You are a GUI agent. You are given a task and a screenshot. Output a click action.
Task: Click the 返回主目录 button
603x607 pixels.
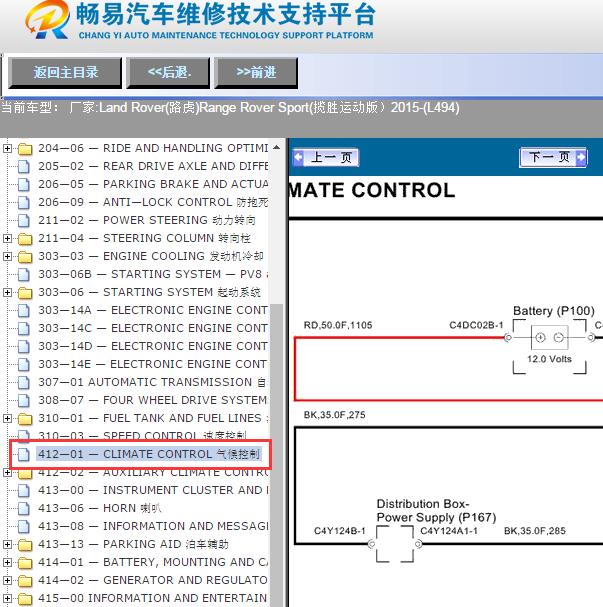65,73
